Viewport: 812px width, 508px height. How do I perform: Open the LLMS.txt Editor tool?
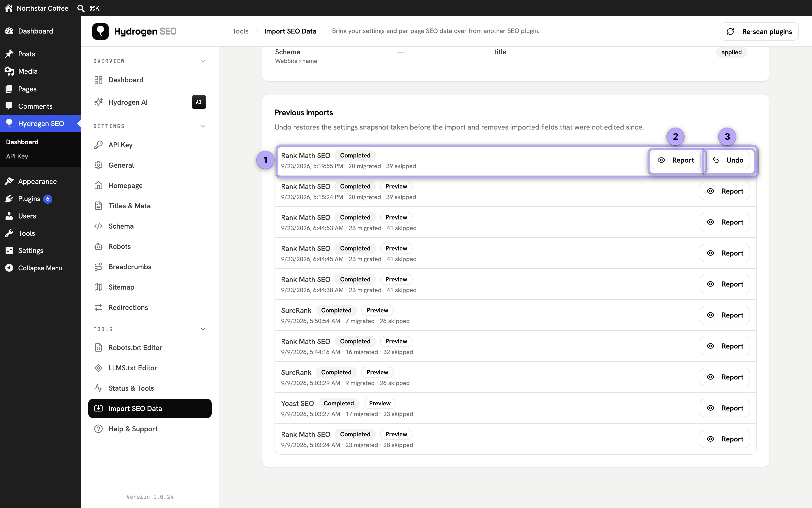pyautogui.click(x=150, y=368)
